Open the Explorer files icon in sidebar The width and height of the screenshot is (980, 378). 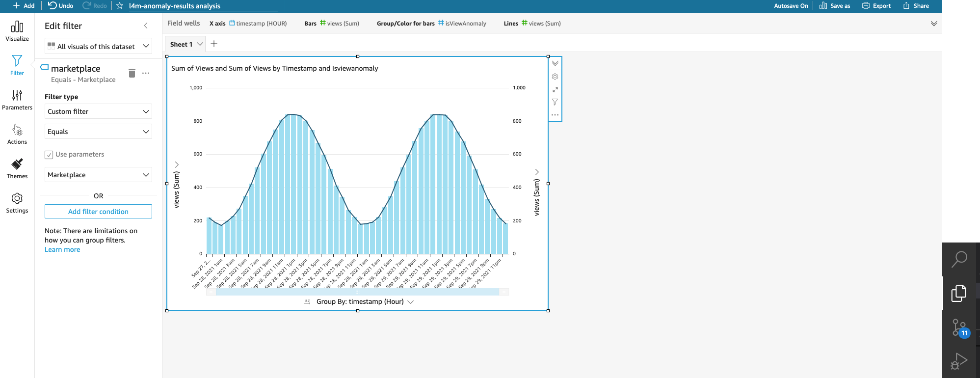point(959,293)
